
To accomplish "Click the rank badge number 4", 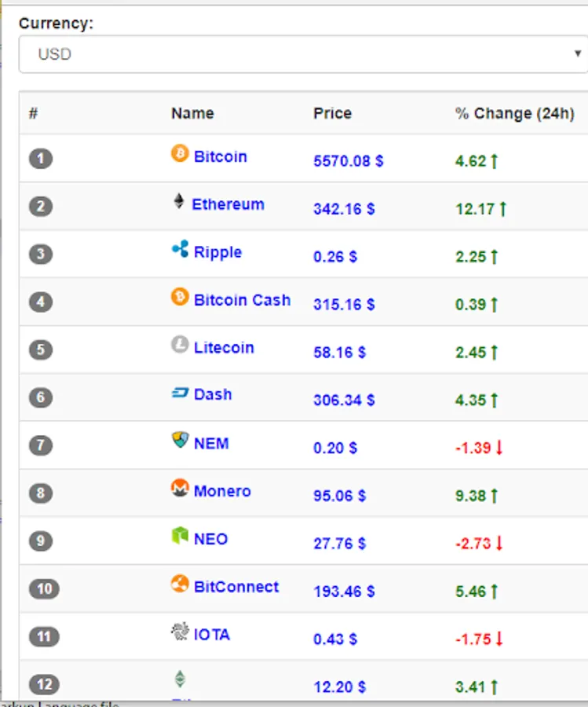I will [41, 302].
